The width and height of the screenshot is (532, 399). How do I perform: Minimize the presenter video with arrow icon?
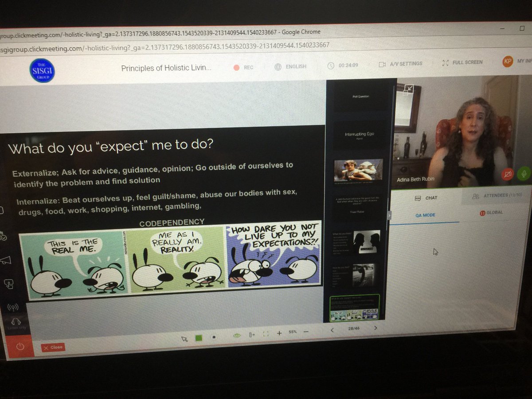[409, 89]
